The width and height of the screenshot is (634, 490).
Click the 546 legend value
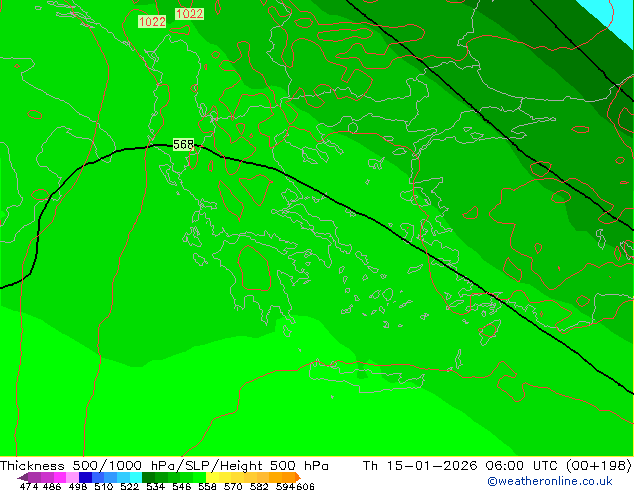tap(182, 486)
